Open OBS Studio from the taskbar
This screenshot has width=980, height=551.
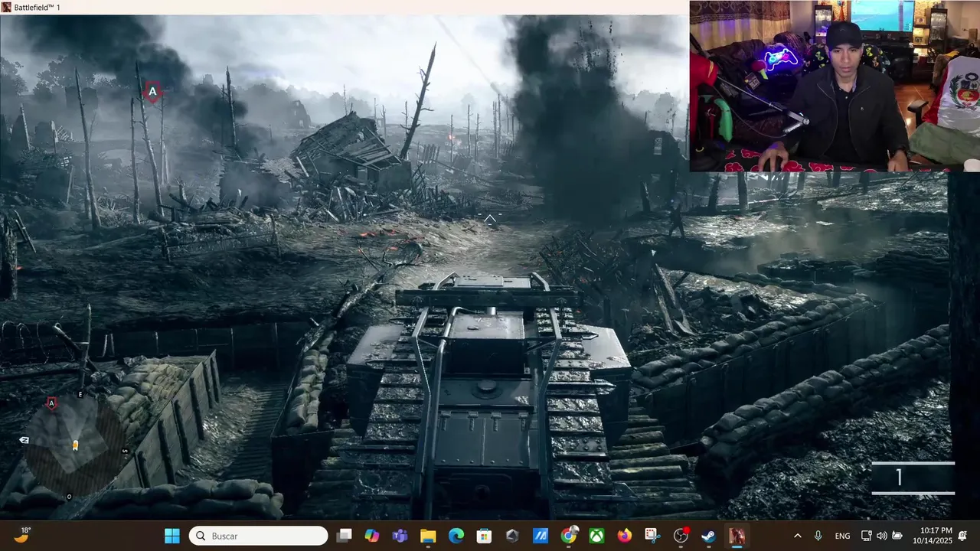coord(681,536)
